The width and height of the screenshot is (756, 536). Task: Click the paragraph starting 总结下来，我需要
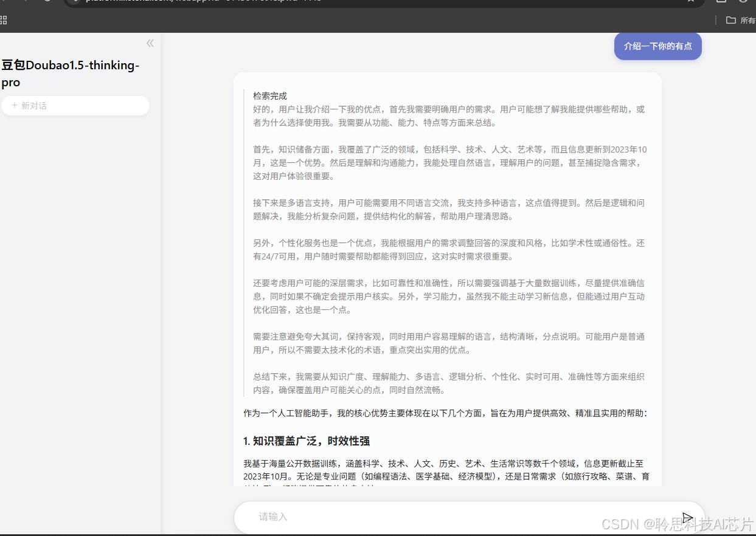tap(449, 383)
